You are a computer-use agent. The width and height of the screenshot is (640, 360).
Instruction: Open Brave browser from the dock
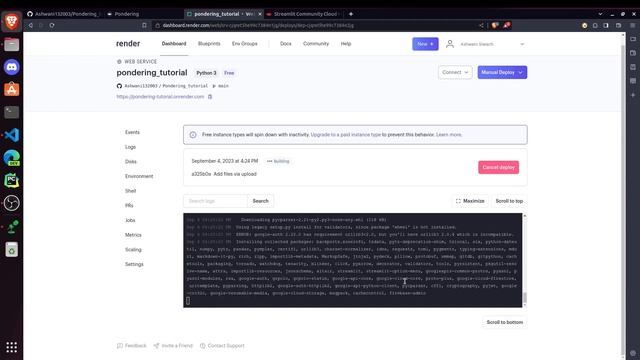11,21
